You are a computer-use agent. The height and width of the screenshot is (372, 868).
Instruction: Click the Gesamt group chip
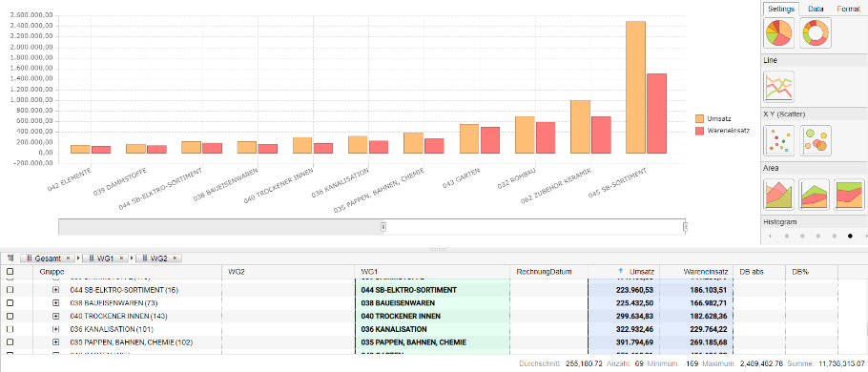coord(47,258)
